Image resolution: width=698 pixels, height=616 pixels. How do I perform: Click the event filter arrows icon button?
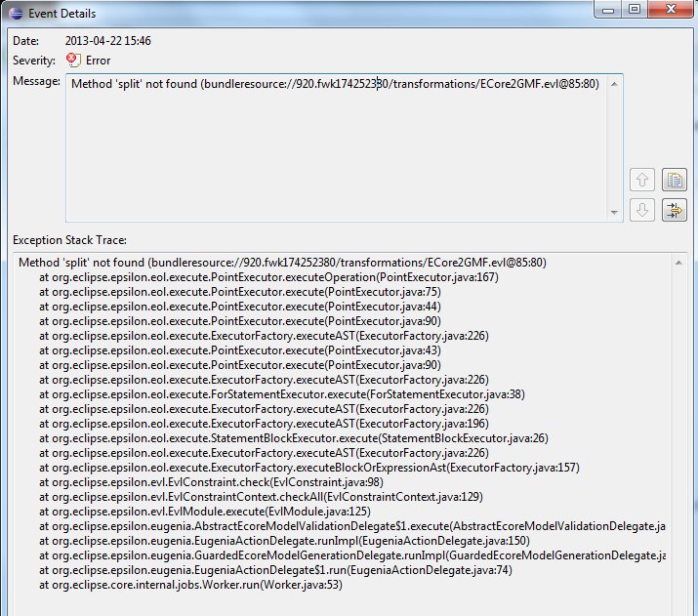[675, 210]
